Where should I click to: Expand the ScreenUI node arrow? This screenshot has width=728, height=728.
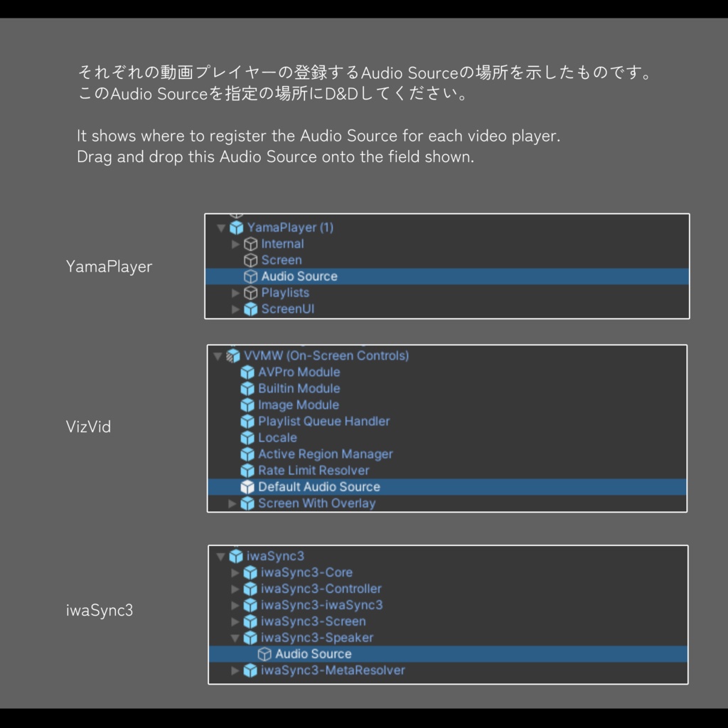coord(235,309)
